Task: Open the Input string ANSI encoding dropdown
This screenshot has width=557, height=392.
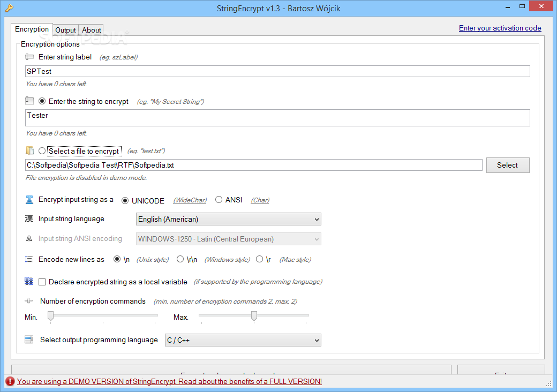Action: [x=228, y=239]
